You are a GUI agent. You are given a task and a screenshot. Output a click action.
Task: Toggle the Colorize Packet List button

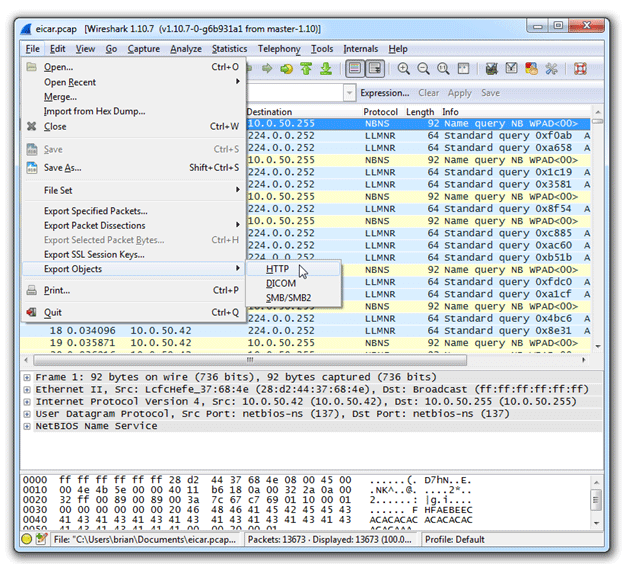(x=354, y=69)
